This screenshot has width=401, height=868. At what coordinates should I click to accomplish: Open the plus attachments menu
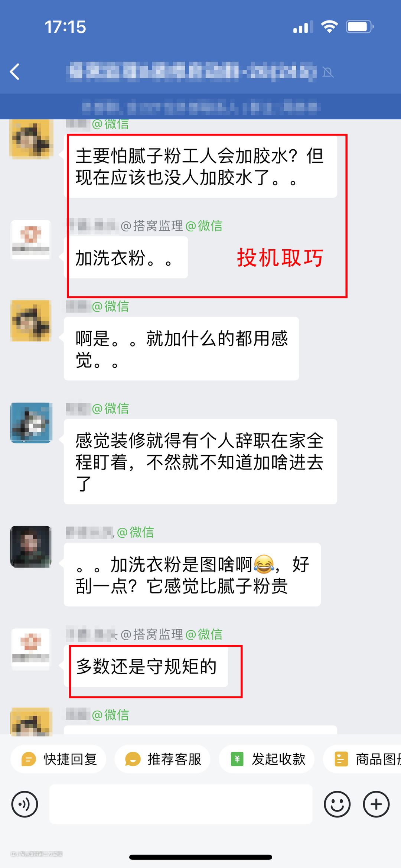click(376, 804)
